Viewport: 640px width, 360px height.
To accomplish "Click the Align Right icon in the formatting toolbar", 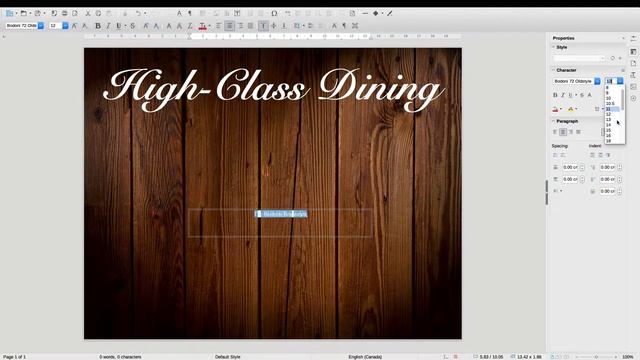I will (x=240, y=26).
